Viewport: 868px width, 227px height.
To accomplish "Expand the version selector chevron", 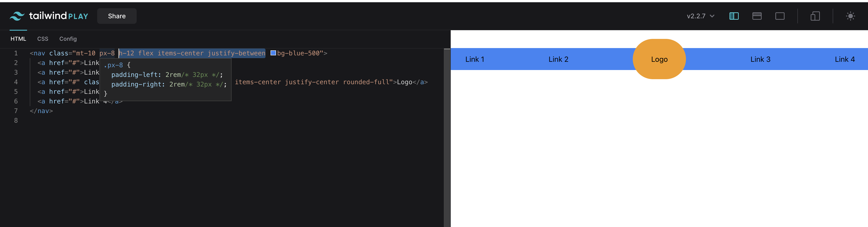I will 712,16.
